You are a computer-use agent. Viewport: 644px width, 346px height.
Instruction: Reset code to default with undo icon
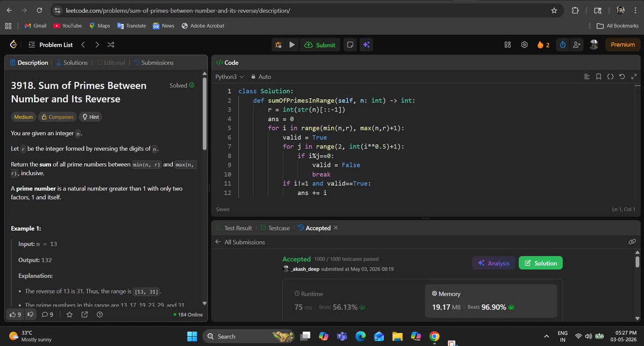[621, 77]
